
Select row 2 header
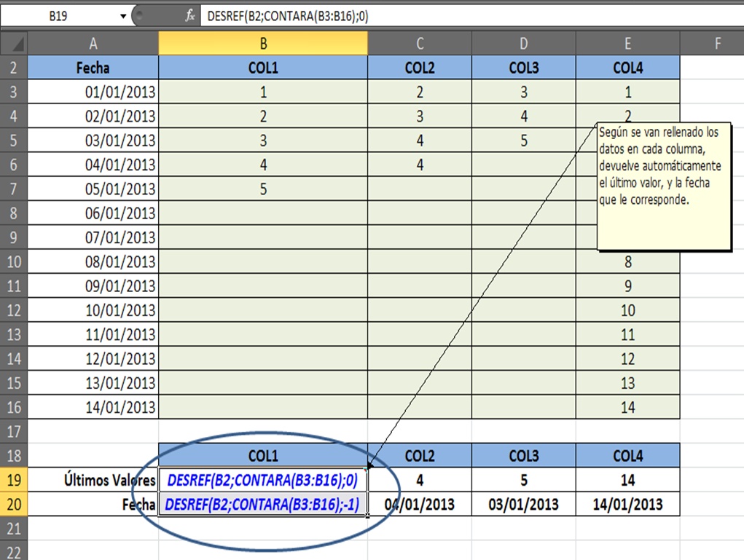[x=13, y=68]
